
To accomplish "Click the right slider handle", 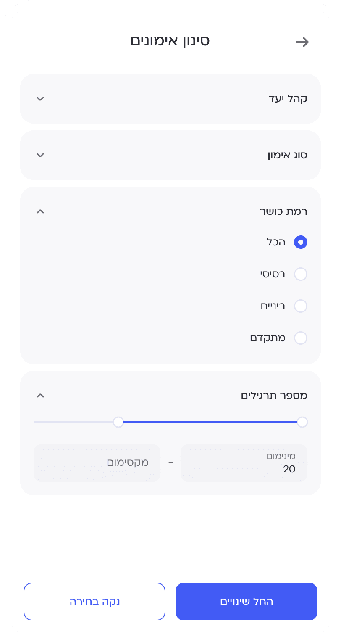I will tap(302, 422).
